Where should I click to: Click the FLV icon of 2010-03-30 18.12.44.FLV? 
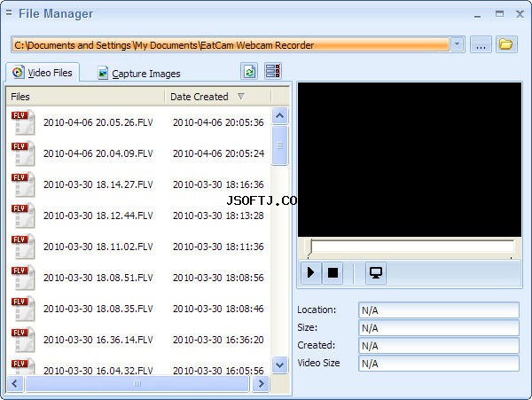click(23, 216)
